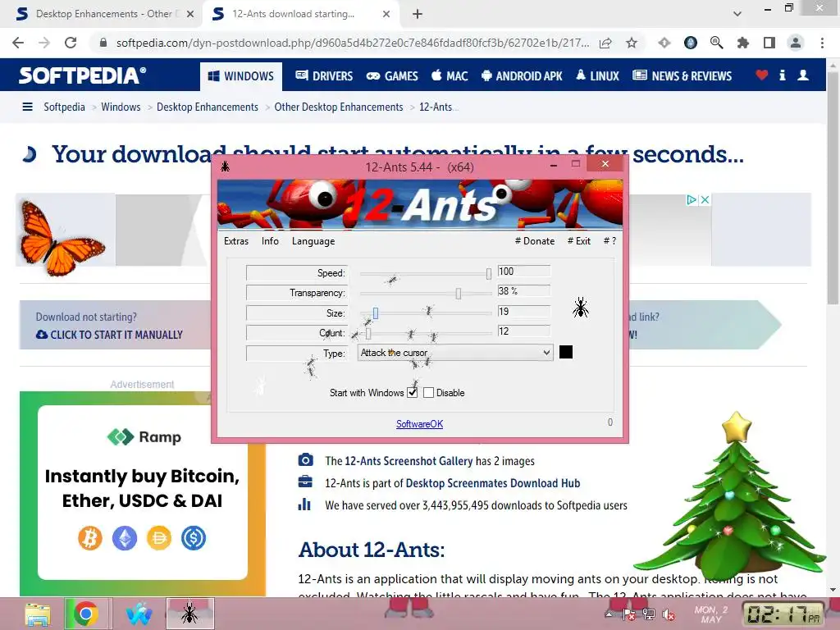Click CLICK TO START IT MANUALLY link
The height and width of the screenshot is (630, 840).
point(109,335)
